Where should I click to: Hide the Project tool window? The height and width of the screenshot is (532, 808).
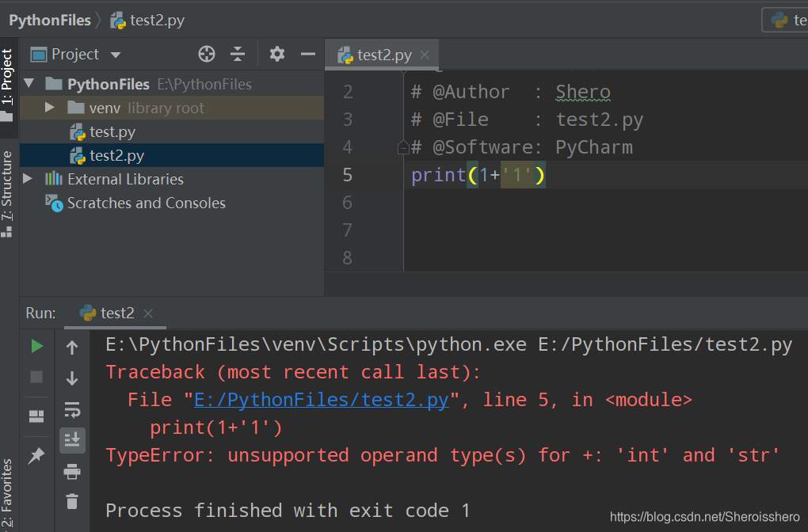coord(308,54)
